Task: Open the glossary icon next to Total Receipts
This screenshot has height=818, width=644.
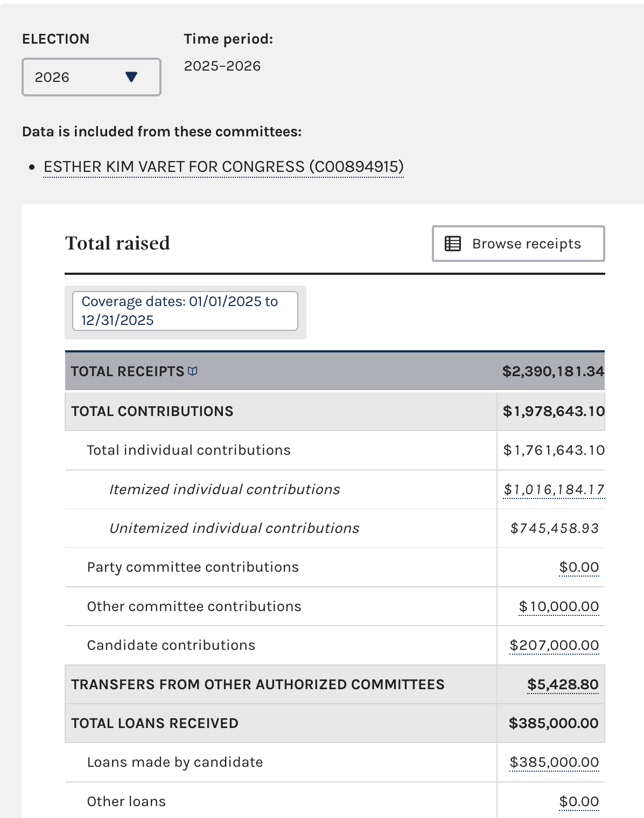Action: click(x=193, y=371)
